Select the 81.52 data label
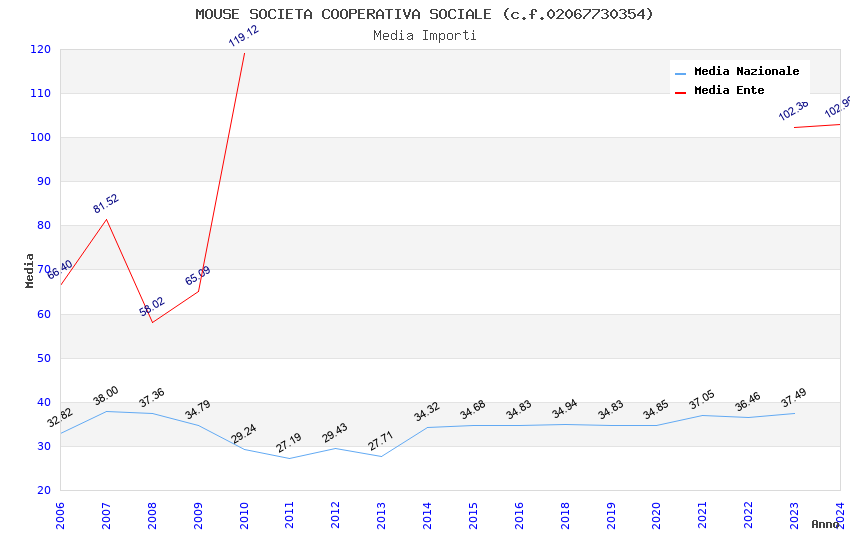Image resolution: width=850 pixels, height=550 pixels. point(106,204)
